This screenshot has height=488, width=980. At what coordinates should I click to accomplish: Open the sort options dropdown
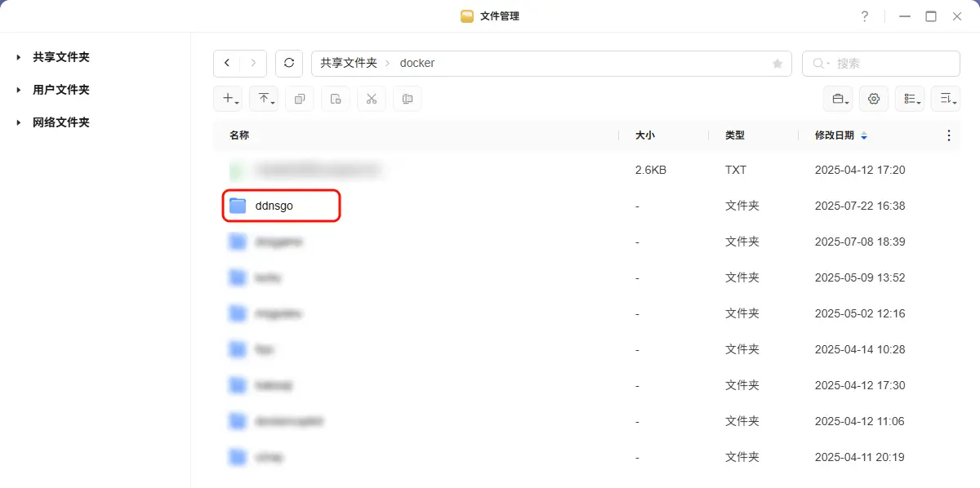pyautogui.click(x=946, y=99)
